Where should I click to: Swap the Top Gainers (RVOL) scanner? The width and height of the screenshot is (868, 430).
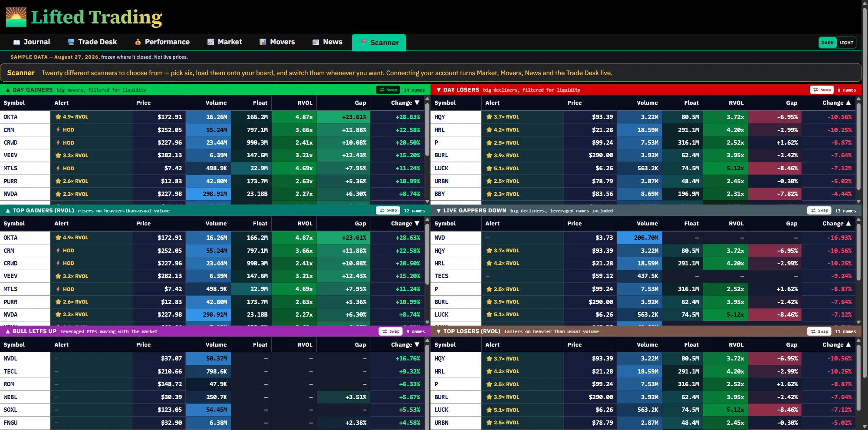(388, 211)
